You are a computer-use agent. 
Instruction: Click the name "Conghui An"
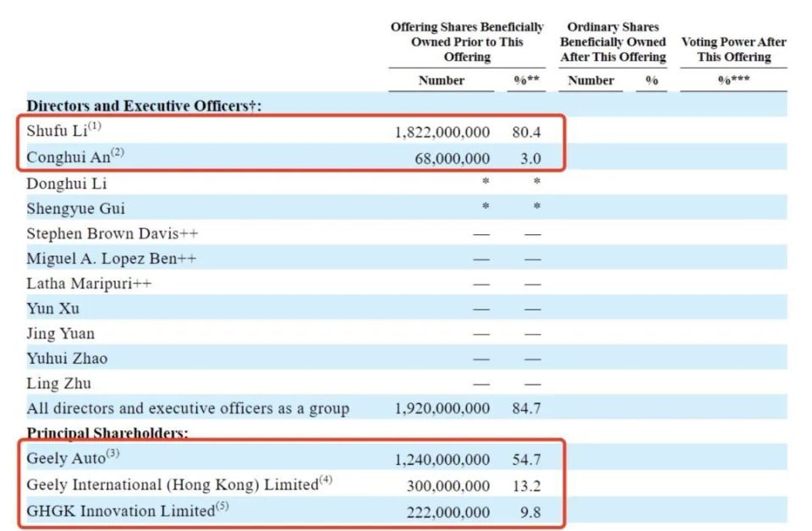point(69,157)
